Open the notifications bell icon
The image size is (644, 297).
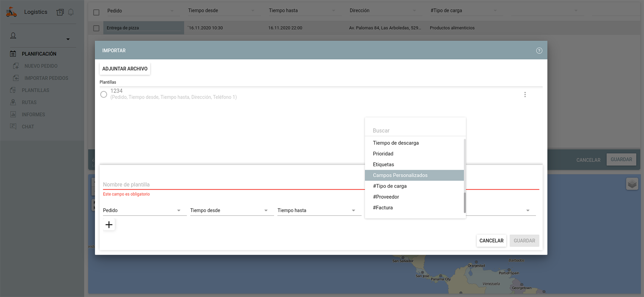[x=71, y=12]
